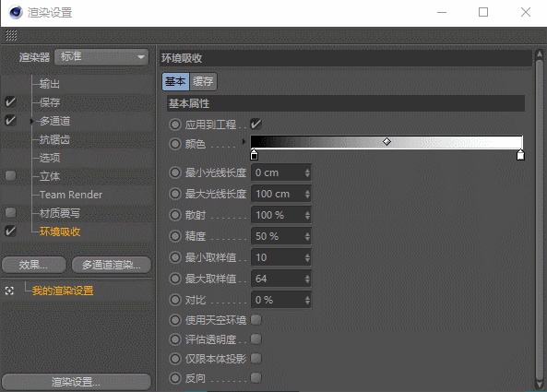Screen dimensions: 547x392
Task: Click the 最大取样值 stepper arrows
Action: click(307, 279)
